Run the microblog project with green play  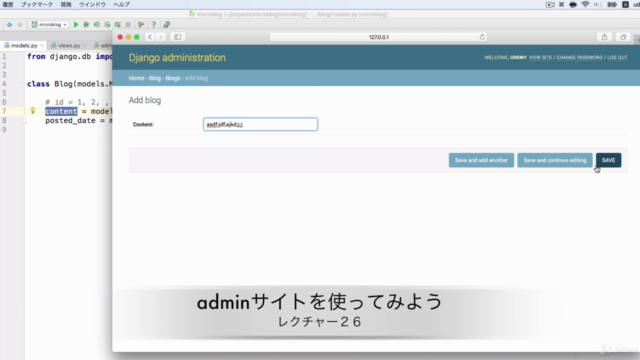click(76, 24)
